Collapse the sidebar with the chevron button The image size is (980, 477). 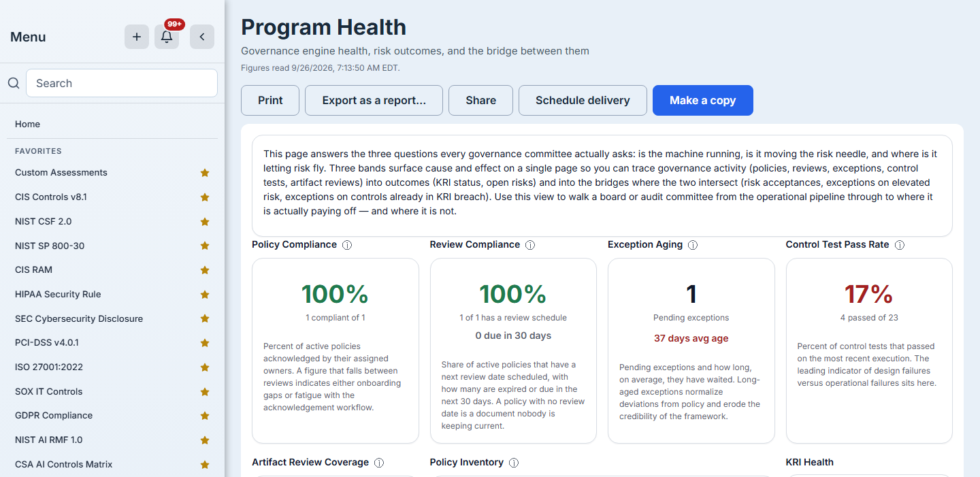[x=202, y=37]
